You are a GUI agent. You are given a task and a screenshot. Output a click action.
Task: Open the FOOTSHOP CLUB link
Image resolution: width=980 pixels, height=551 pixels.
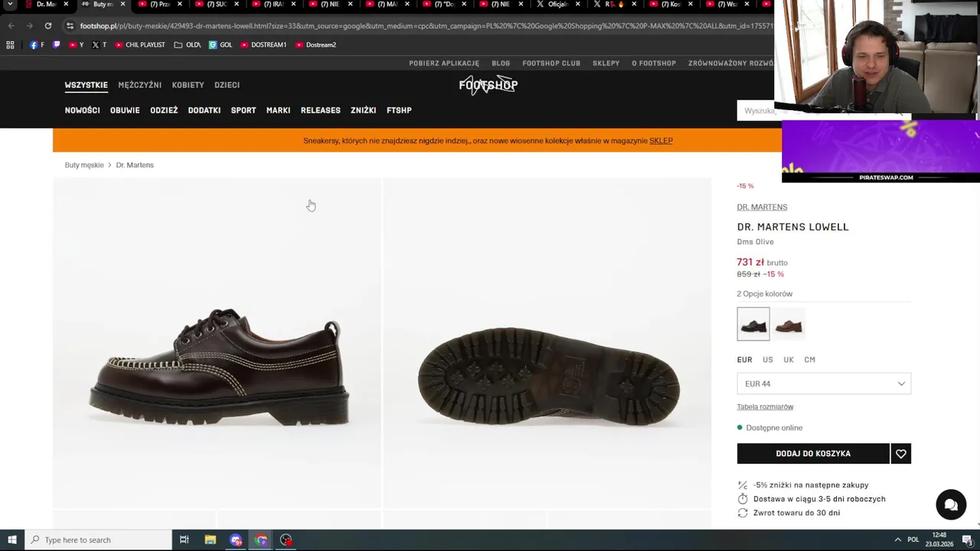[x=551, y=64]
